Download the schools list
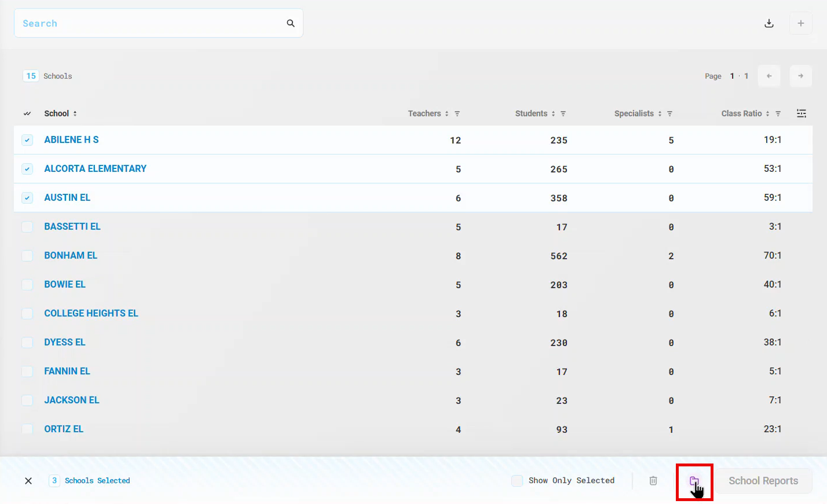Screen dimensions: 827x504 pyautogui.click(x=769, y=23)
